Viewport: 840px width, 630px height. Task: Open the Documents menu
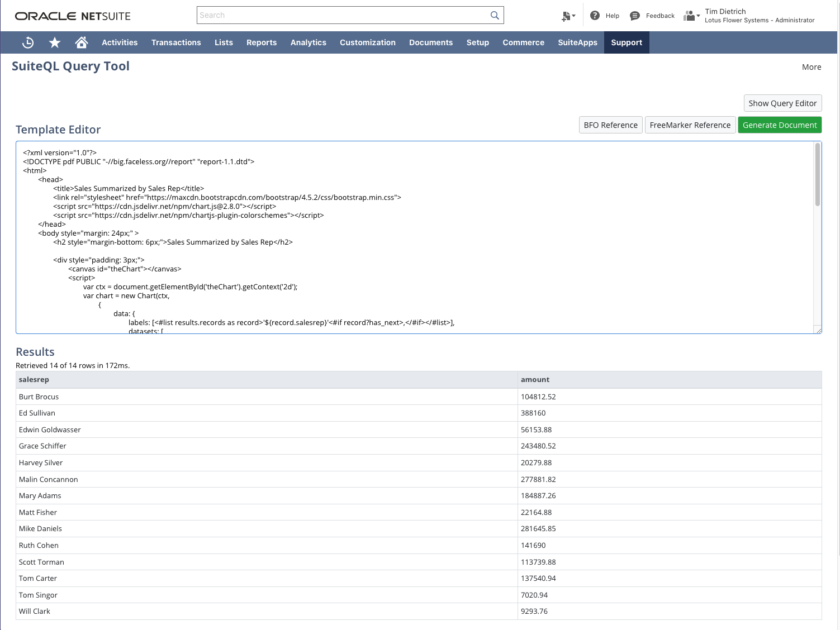point(431,42)
